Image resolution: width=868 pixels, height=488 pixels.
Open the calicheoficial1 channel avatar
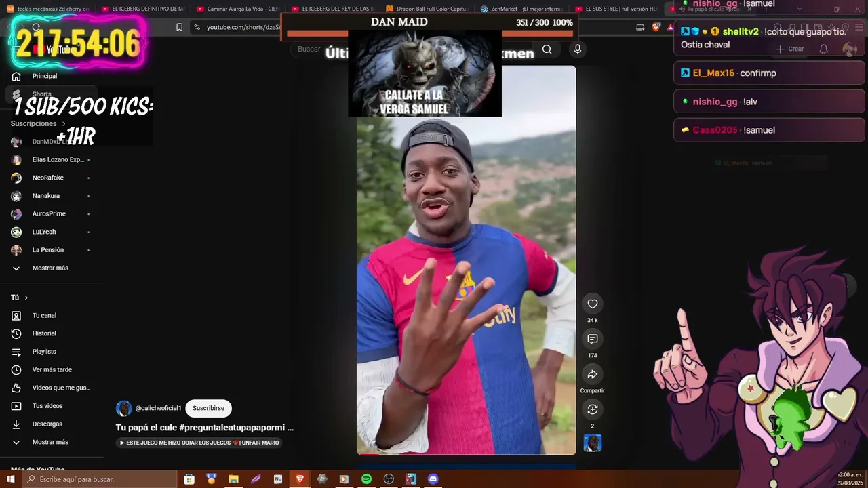(123, 408)
